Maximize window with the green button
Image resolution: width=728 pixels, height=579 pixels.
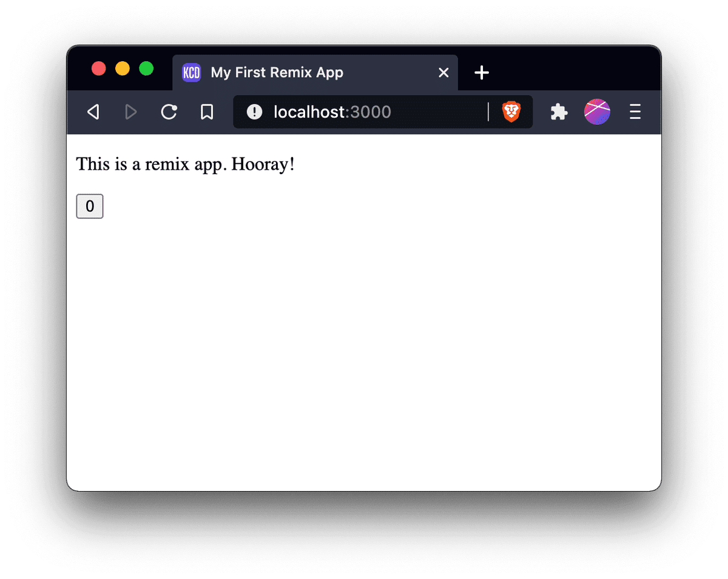[x=146, y=69]
